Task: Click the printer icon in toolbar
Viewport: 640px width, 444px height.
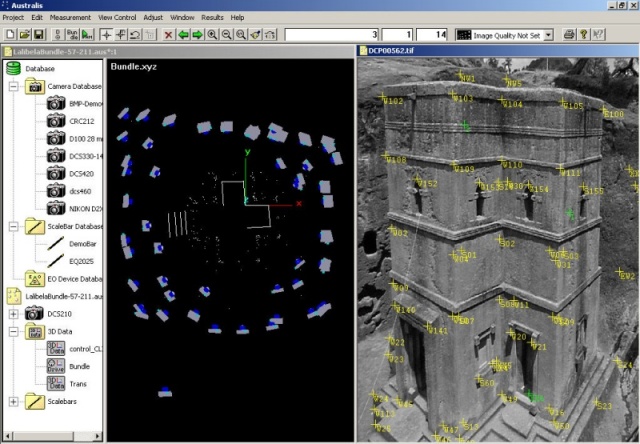Action: (x=569, y=34)
